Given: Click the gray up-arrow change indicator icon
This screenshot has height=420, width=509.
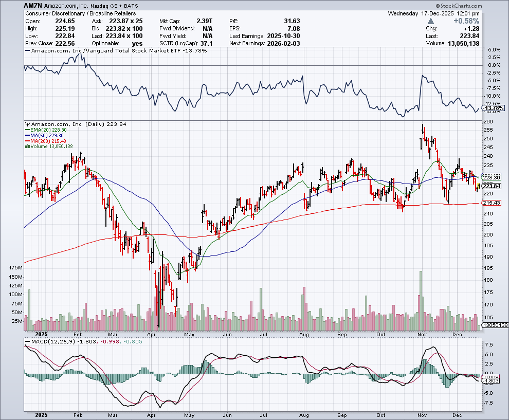Looking at the screenshot, I should pyautogui.click(x=430, y=21).
